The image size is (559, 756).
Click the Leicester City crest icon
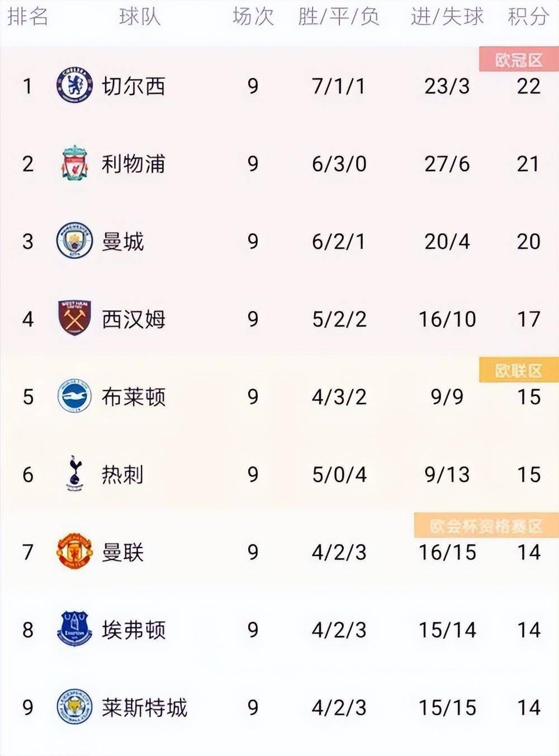coord(74,707)
